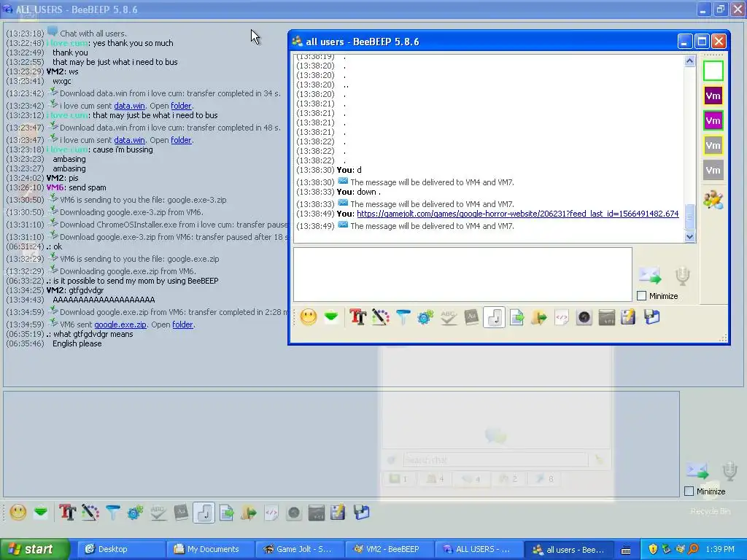This screenshot has width=747, height=560.
Task: Change font in background ALL USERS toolbar
Action: (67, 513)
